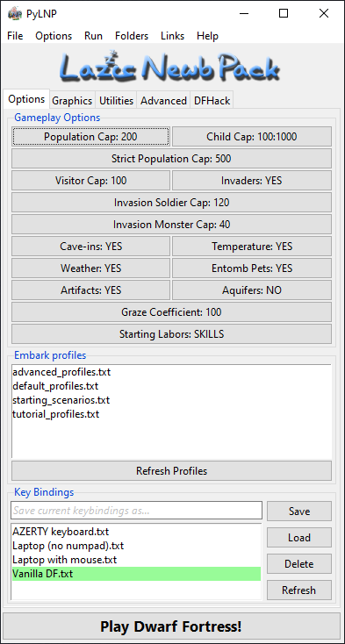Select Laptop (no numpad).txt keybinding
This screenshot has width=345, height=644.
pyautogui.click(x=136, y=546)
